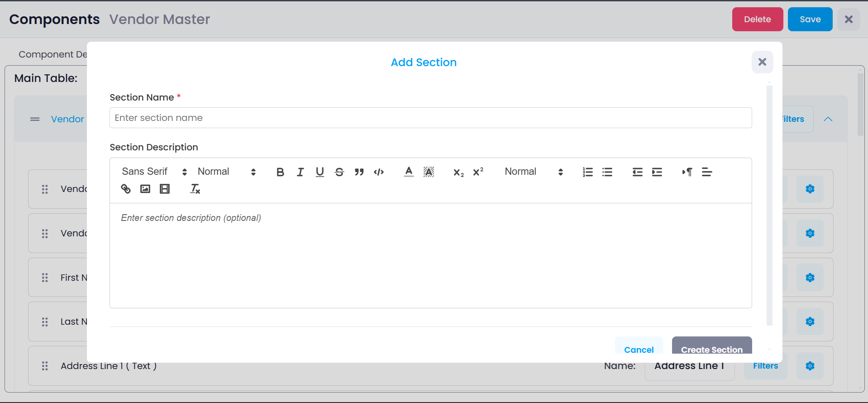Select the strikethrough formatting icon

tap(339, 172)
